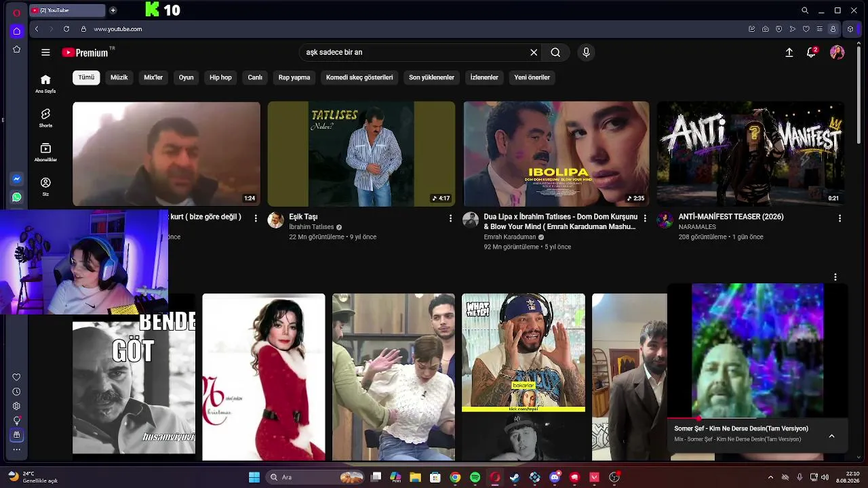Switch to the (2) YouTube tab
Image resolution: width=868 pixels, height=488 pixels.
click(67, 10)
